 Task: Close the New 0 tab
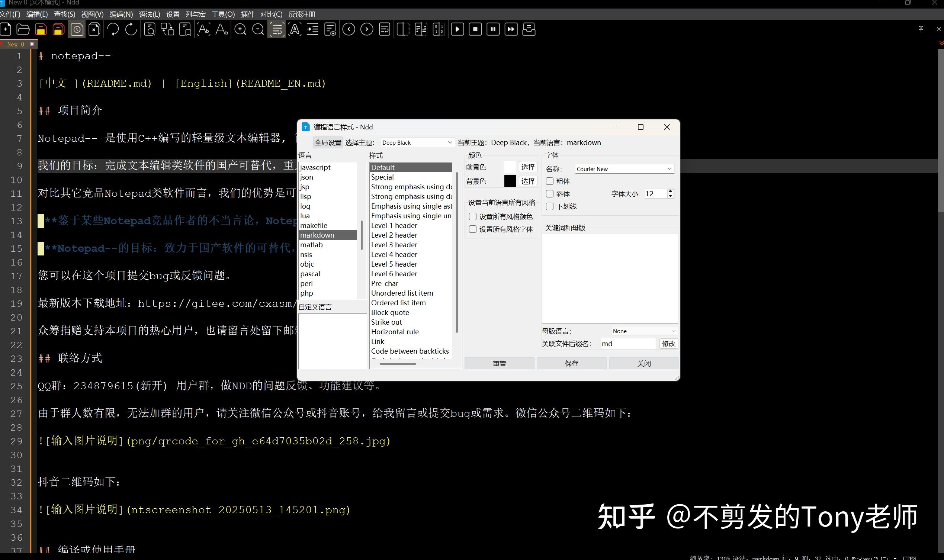32,44
